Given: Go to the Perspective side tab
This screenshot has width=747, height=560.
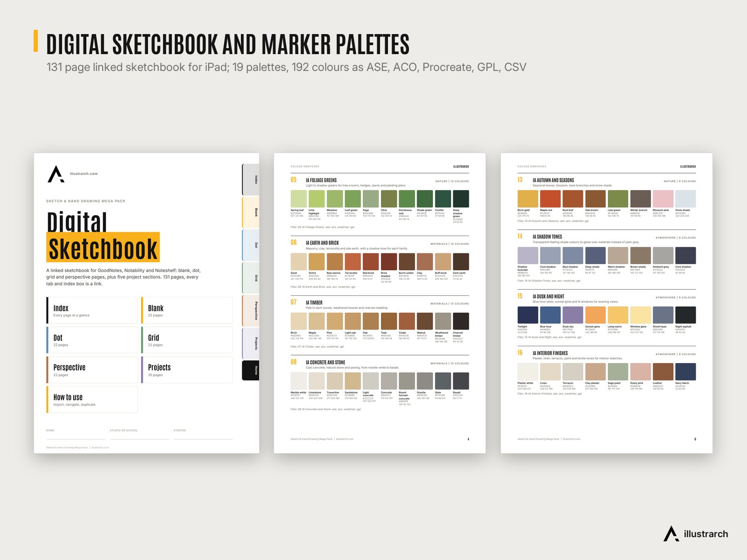Looking at the screenshot, I should (x=251, y=311).
